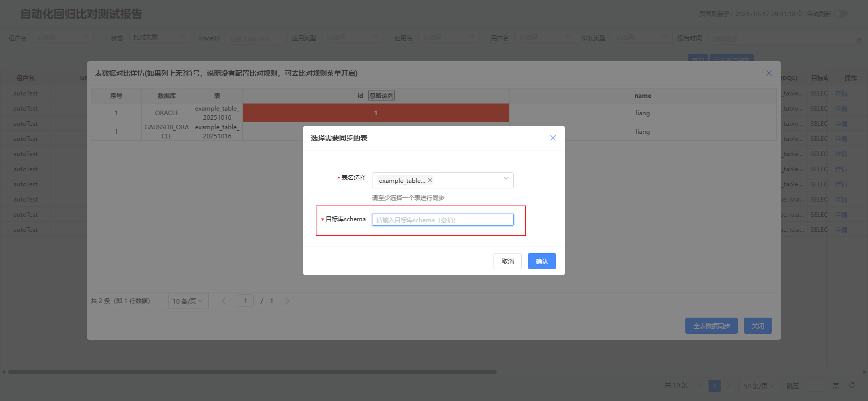The height and width of the screenshot is (401, 868).
Task: Click the 取消 button
Action: click(507, 261)
